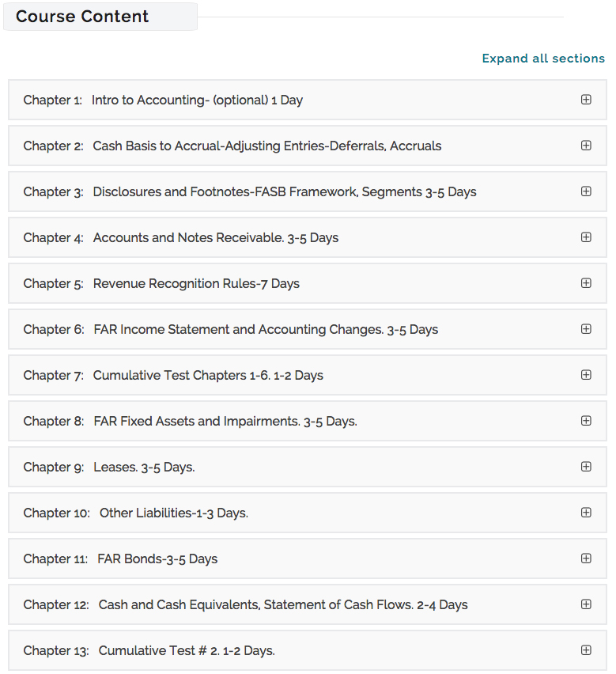616x674 pixels.
Task: Click the plus icon beside Chapter 9 Leases
Action: pos(586,467)
